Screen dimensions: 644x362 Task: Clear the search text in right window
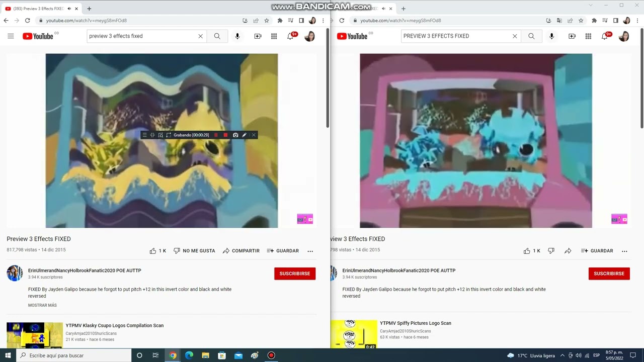515,36
